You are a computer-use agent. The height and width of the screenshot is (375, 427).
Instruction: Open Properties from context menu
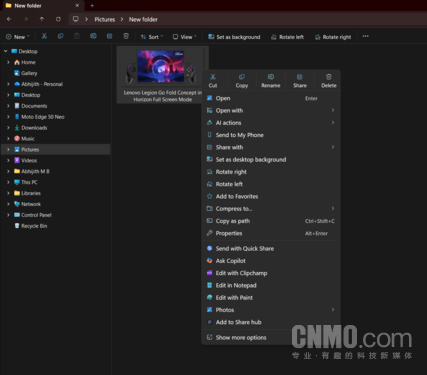271,233
